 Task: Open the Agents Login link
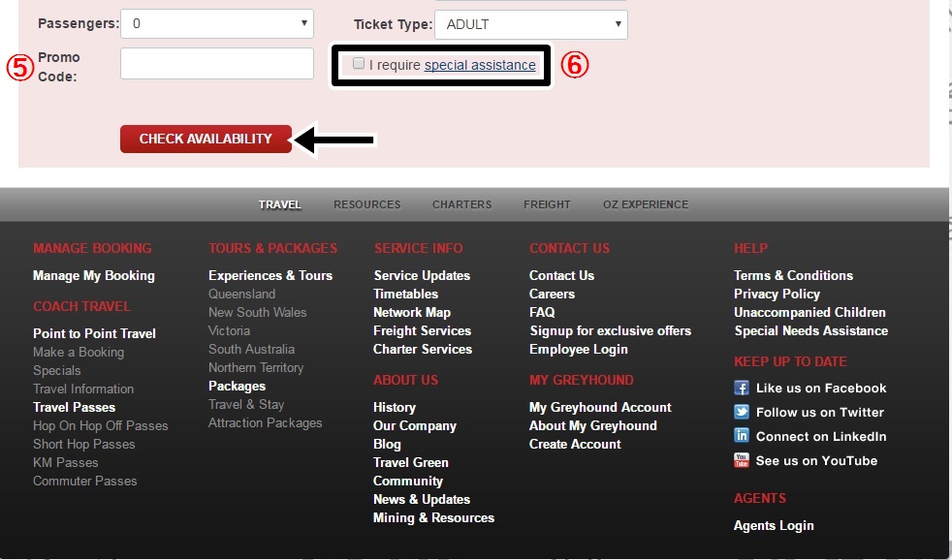(x=774, y=525)
